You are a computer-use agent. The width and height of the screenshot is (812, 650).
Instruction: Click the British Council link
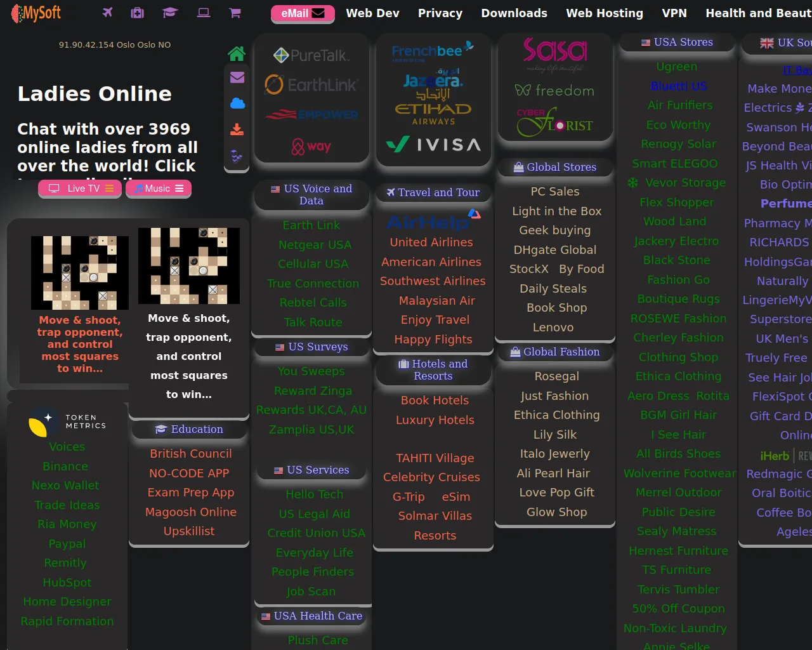191,454
